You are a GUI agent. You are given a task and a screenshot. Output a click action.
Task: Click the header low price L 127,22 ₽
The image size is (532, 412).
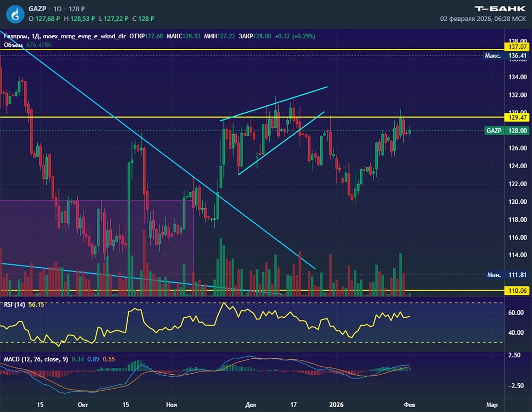point(114,19)
